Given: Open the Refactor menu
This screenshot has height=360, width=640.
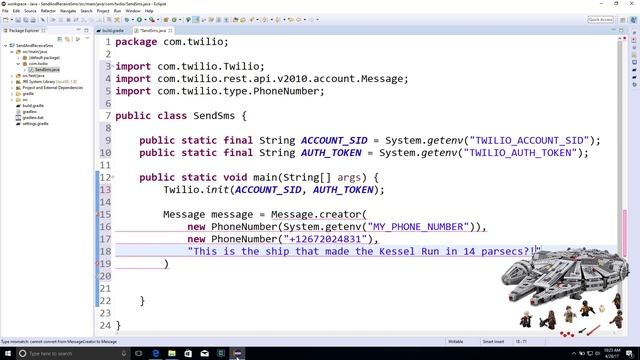Looking at the screenshot, I should coord(48,11).
